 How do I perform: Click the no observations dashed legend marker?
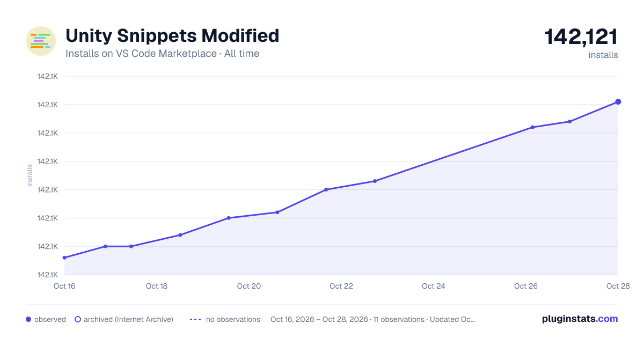pos(195,319)
